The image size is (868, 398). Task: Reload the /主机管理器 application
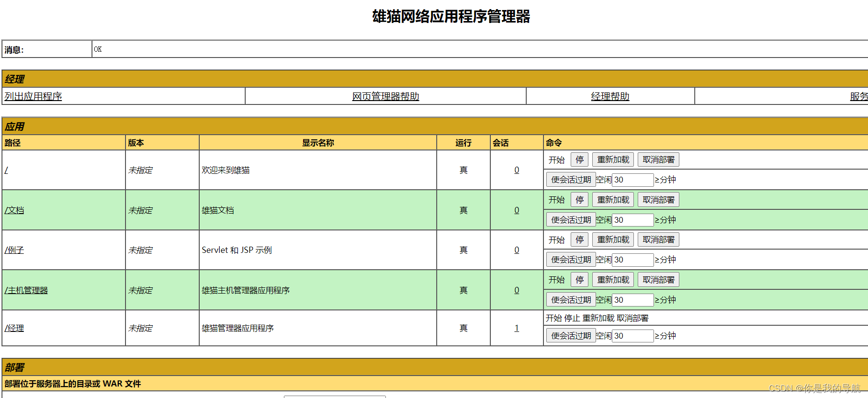pyautogui.click(x=613, y=280)
